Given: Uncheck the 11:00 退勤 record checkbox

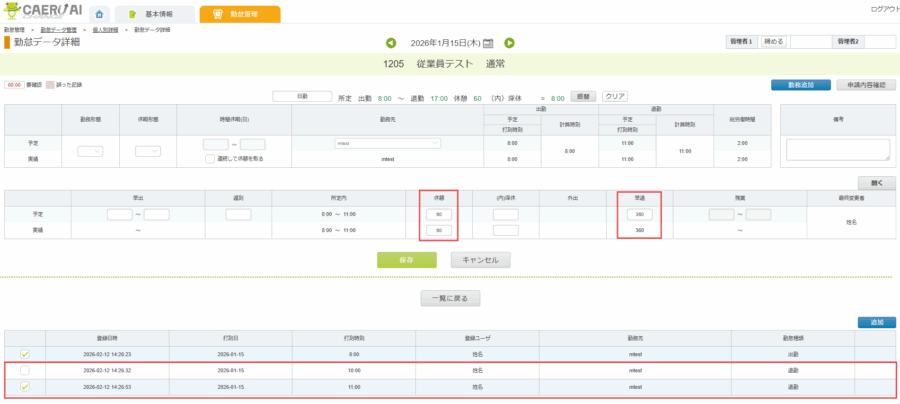Looking at the screenshot, I should 26,386.
